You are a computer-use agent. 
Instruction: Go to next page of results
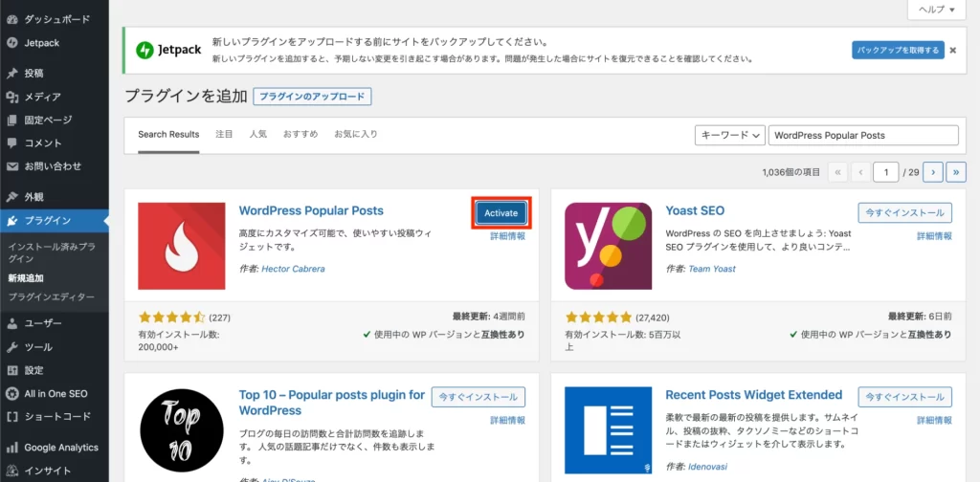tap(932, 172)
